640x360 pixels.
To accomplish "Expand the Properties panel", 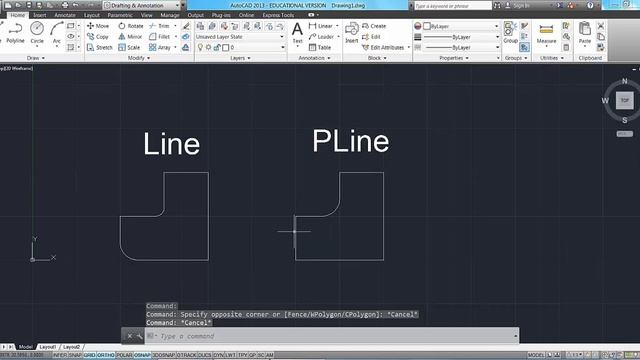I will click(x=454, y=58).
